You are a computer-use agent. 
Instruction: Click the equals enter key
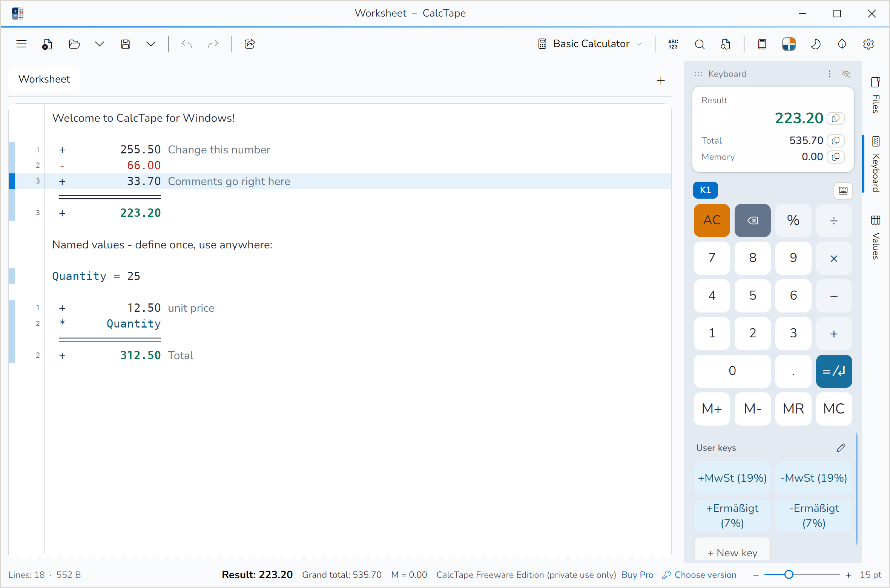pyautogui.click(x=834, y=371)
